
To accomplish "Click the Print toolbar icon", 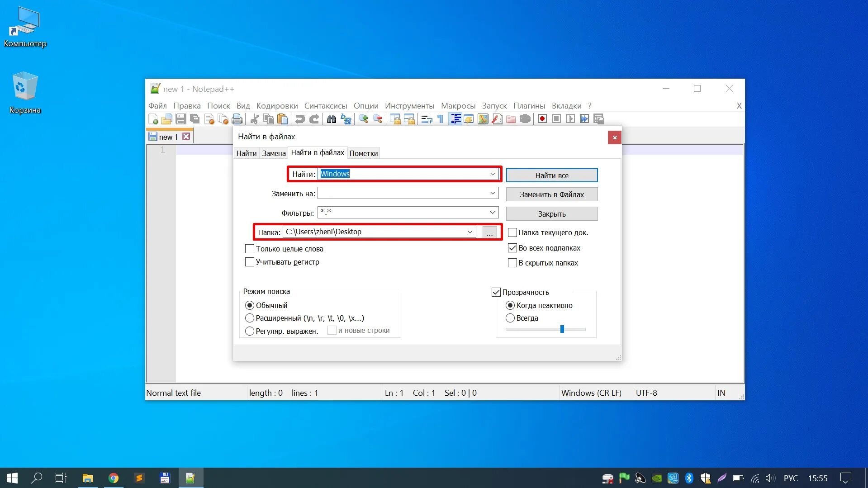I will coord(237,119).
